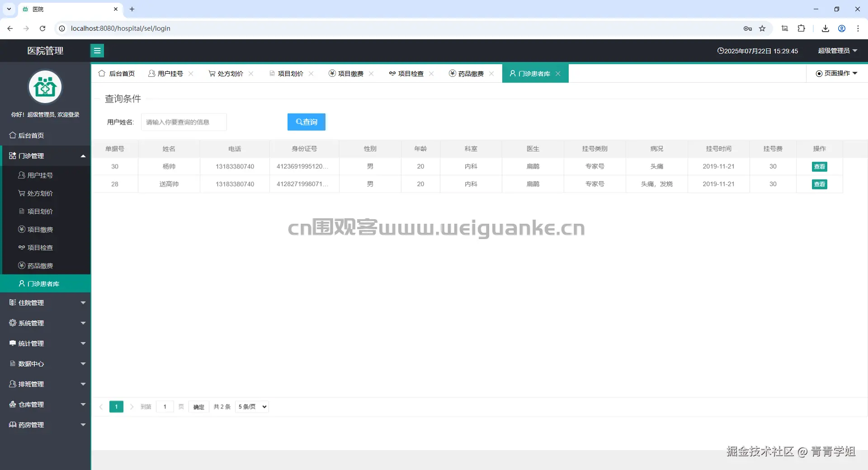Open 处方划价 with the cart icon
Viewport: 868px width, 470px height.
[40, 193]
